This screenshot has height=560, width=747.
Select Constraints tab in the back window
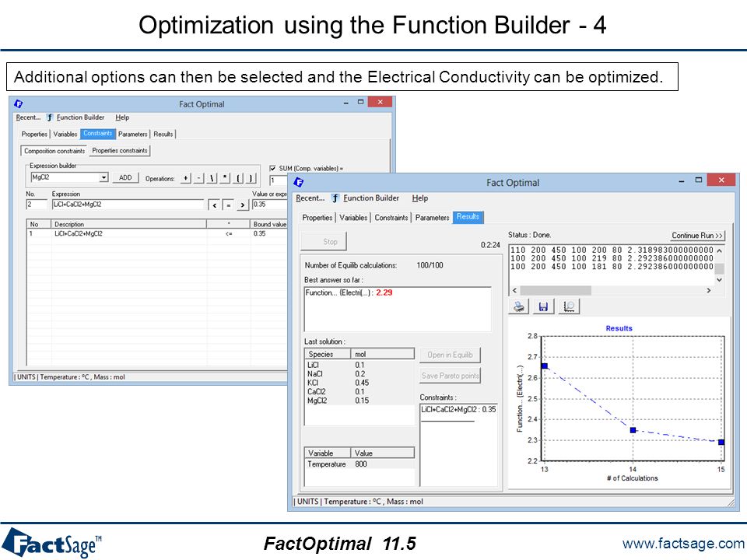[98, 134]
